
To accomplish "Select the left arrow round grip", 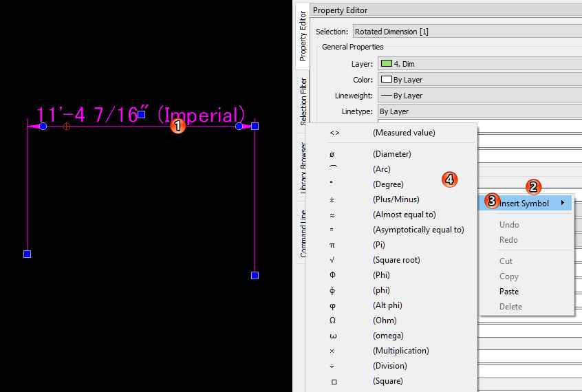I will (43, 127).
